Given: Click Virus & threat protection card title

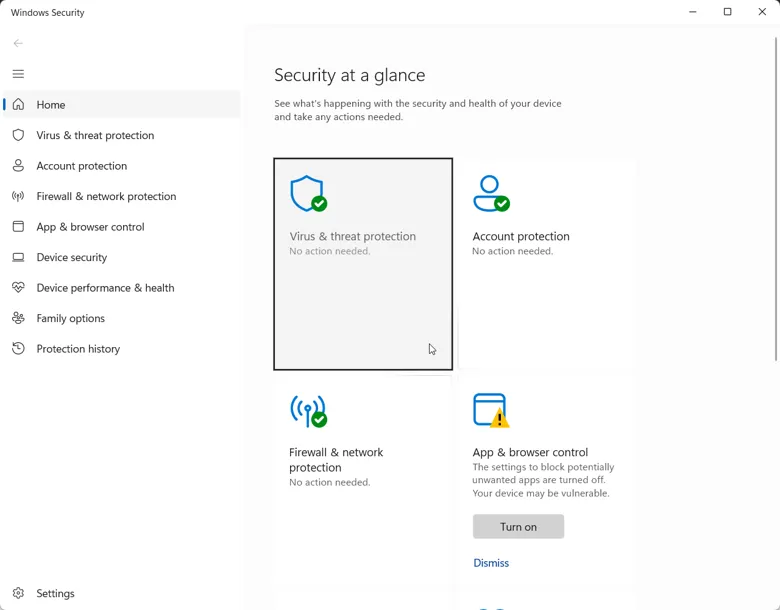Looking at the screenshot, I should [353, 236].
